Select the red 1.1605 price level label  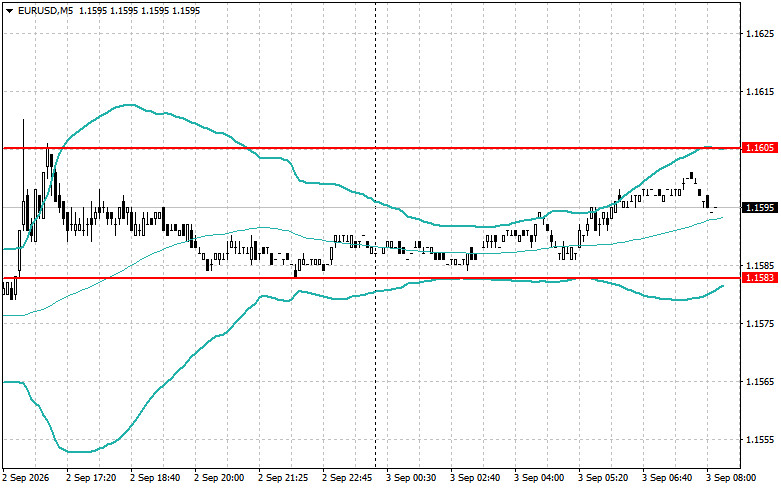(x=760, y=147)
